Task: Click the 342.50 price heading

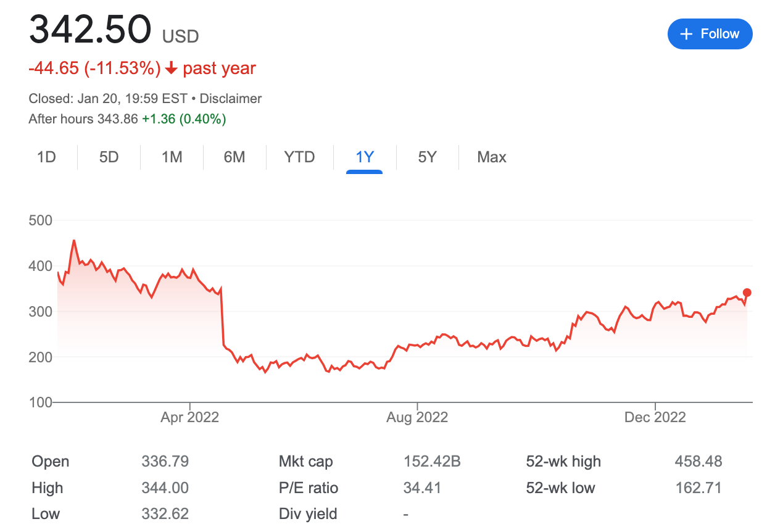Action: (90, 30)
